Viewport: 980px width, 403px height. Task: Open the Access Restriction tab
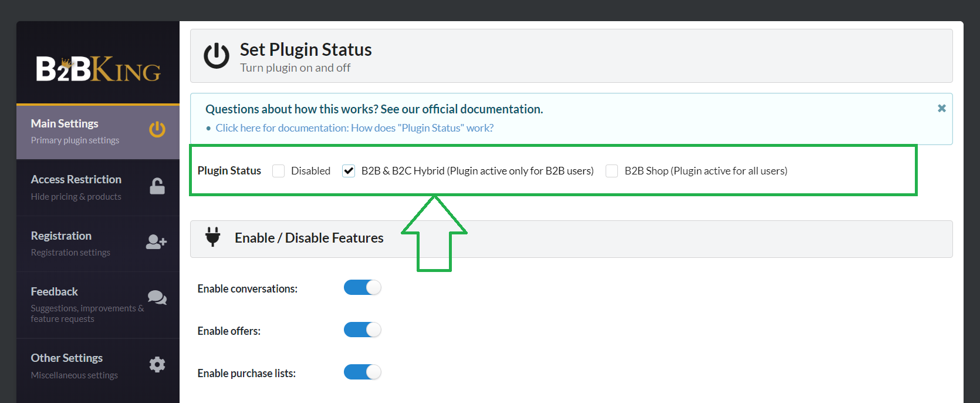point(98,187)
